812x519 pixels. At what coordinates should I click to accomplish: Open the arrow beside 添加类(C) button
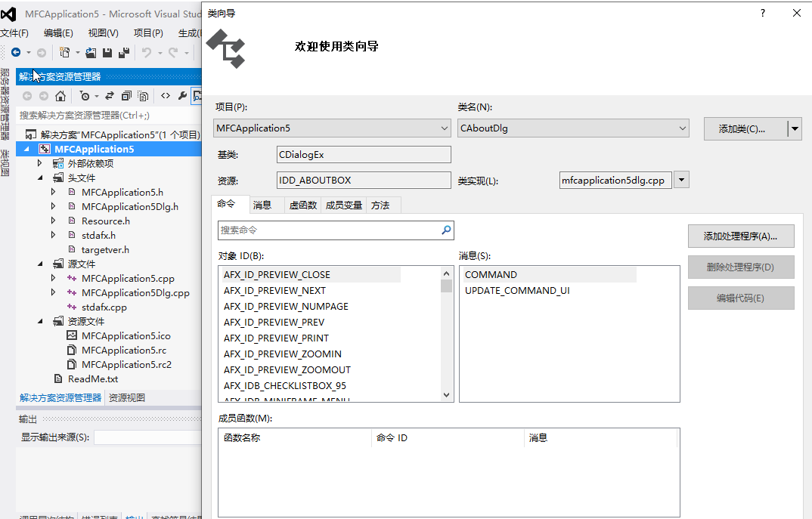(795, 128)
